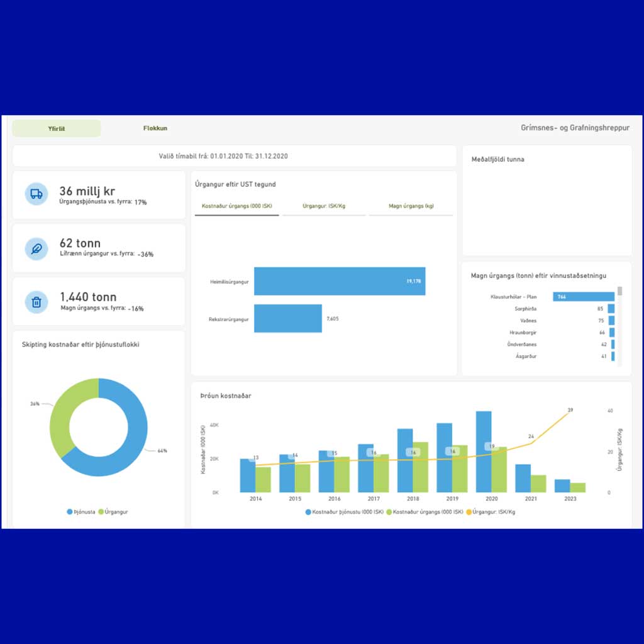Click the trash bin icon beside 1,440 tonn

click(36, 303)
